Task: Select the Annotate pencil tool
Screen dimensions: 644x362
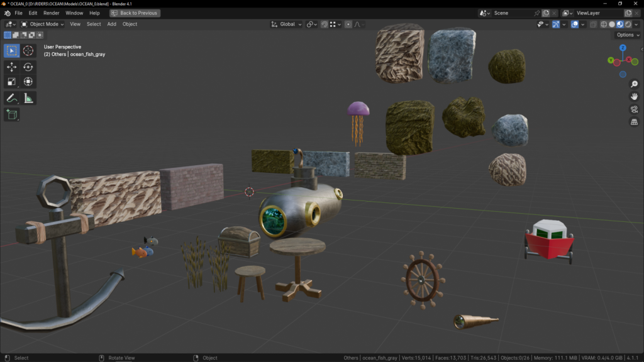Action: pos(12,98)
